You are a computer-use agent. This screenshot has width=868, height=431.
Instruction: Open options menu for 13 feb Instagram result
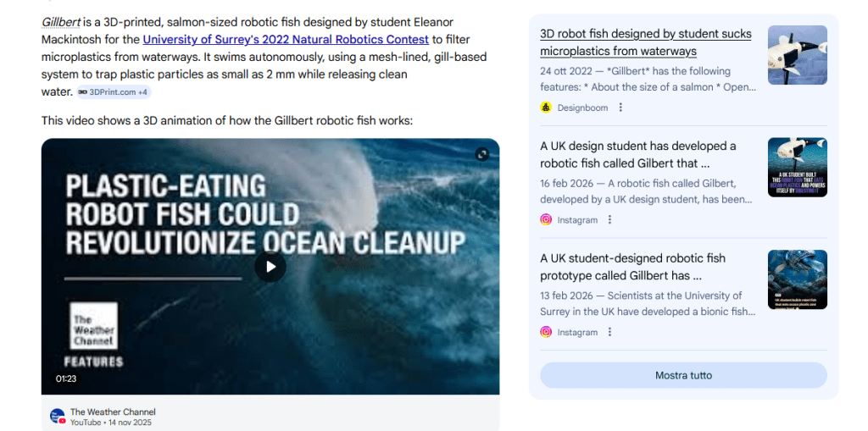point(609,332)
